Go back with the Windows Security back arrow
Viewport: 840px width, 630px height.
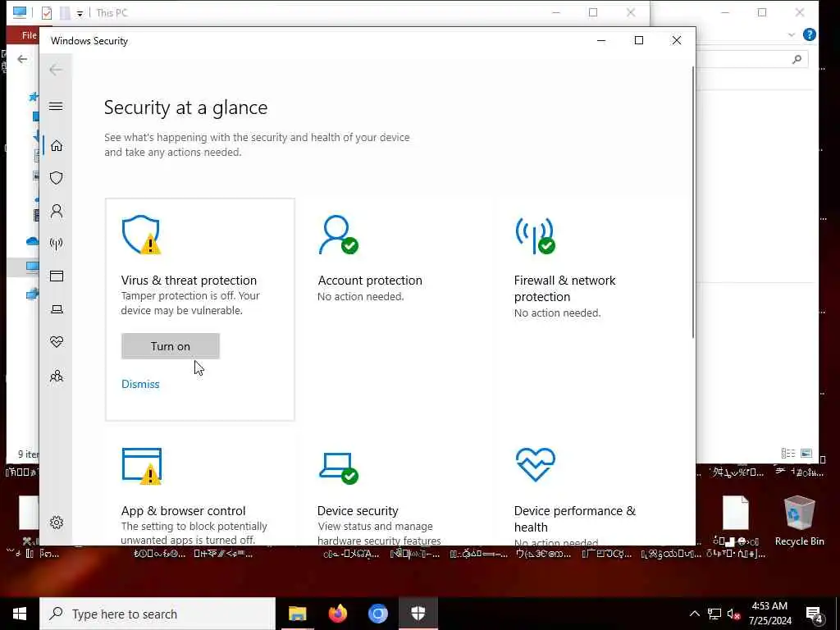pos(56,70)
